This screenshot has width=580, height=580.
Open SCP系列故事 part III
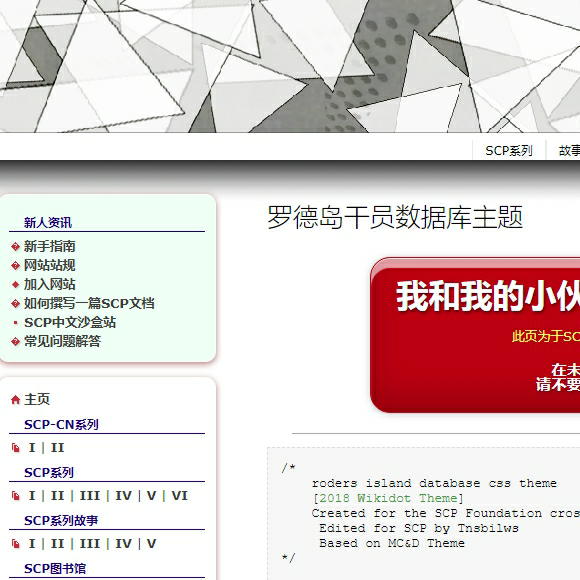click(90, 544)
